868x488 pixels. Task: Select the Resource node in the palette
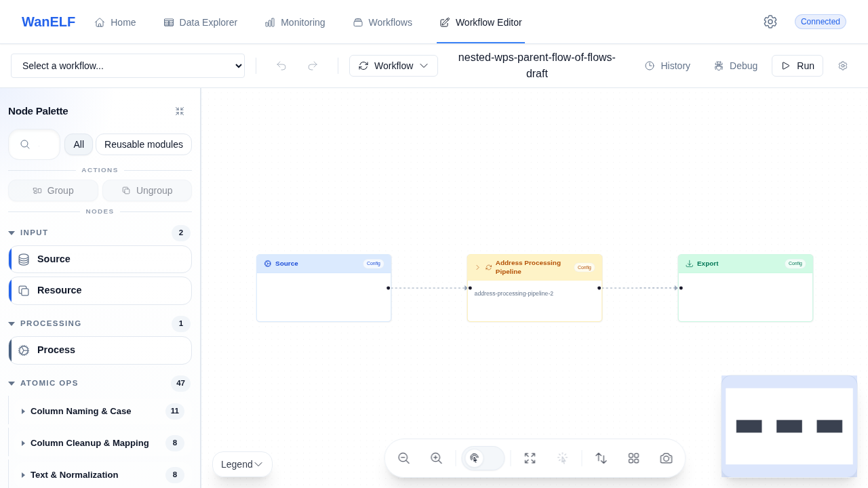pos(100,290)
